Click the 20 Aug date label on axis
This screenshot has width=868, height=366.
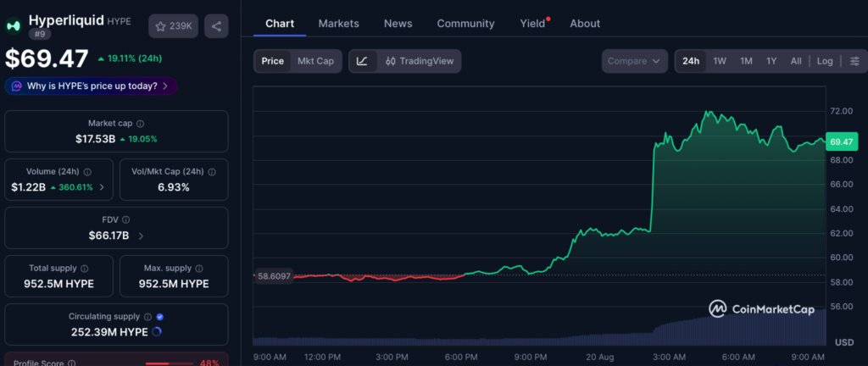(600, 358)
